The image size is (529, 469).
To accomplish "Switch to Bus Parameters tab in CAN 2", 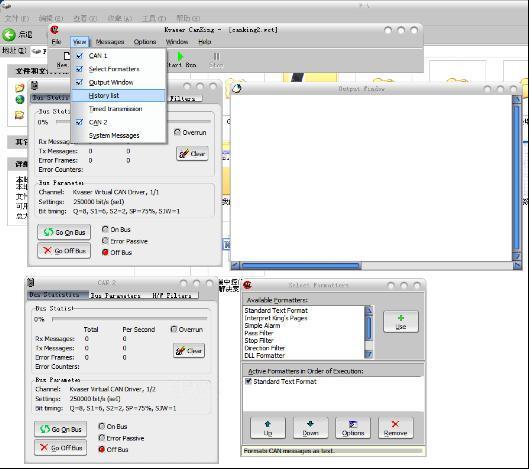I will [115, 296].
